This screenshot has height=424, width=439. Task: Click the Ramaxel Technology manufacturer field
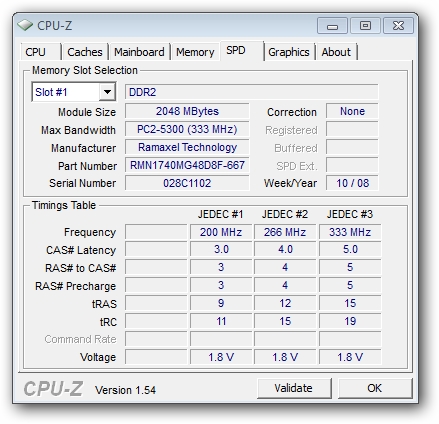click(187, 147)
